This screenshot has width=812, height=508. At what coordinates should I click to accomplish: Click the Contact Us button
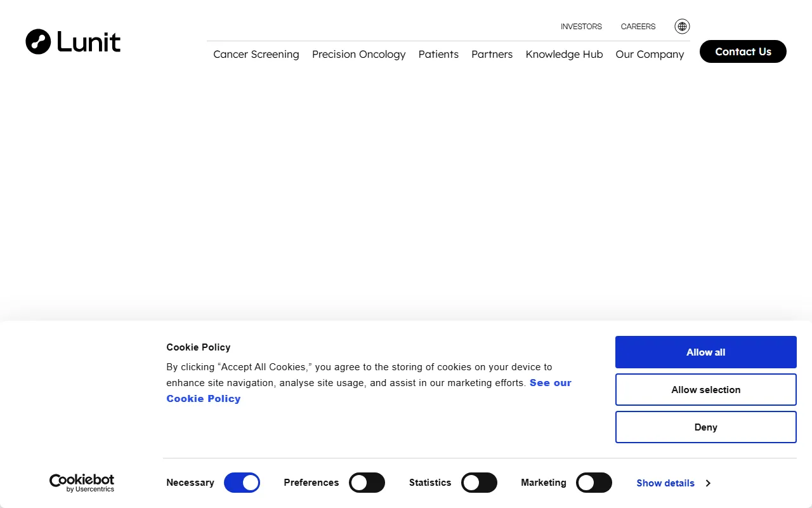click(x=743, y=51)
